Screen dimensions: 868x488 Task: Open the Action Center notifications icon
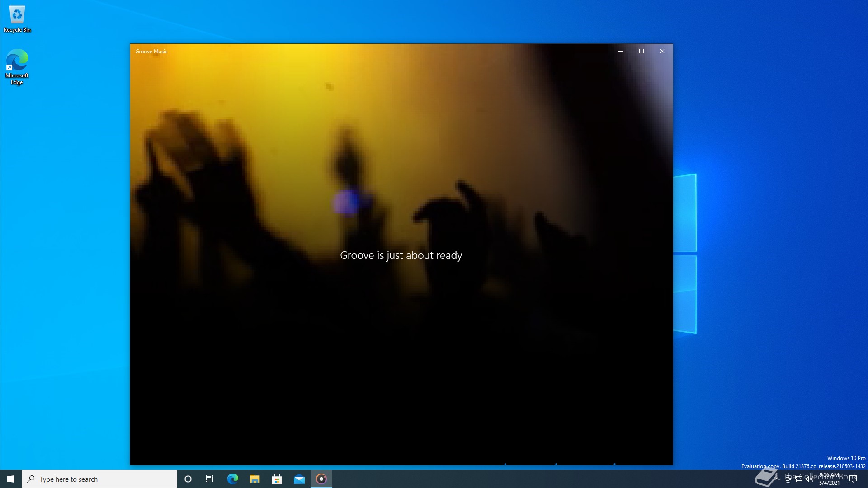[853, 479]
